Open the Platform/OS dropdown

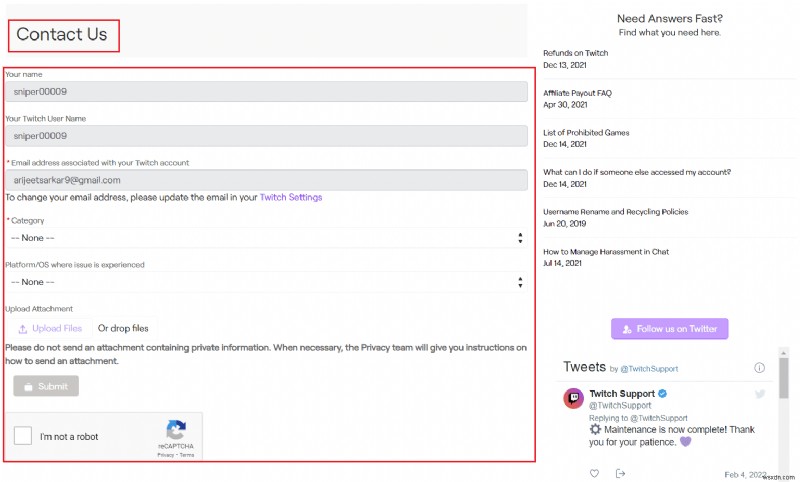266,282
